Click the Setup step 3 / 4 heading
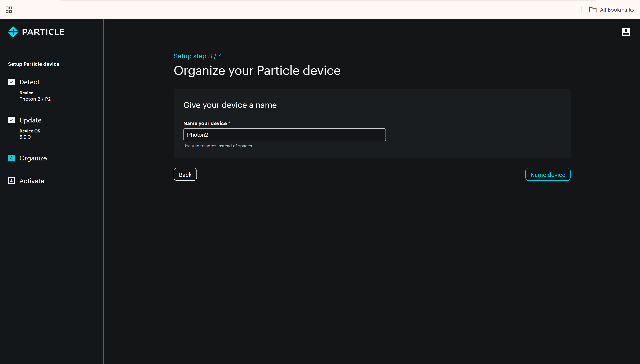The image size is (640, 364). point(197,56)
